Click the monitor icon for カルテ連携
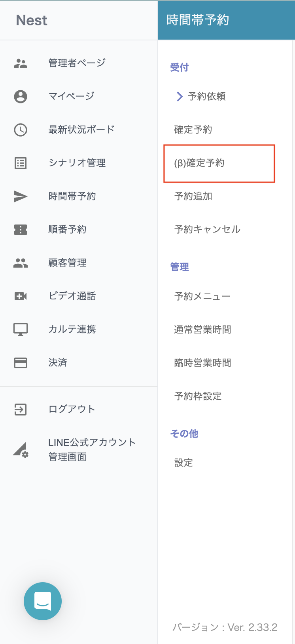 [21, 330]
